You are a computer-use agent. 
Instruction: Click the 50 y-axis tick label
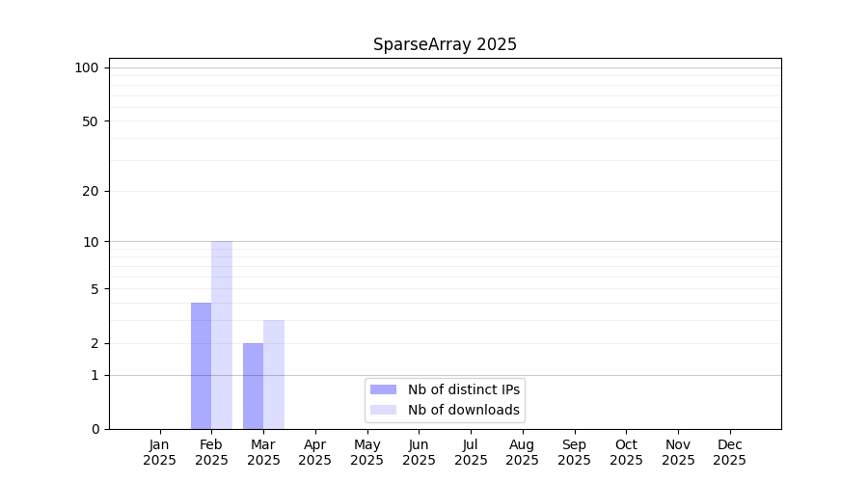(x=91, y=121)
